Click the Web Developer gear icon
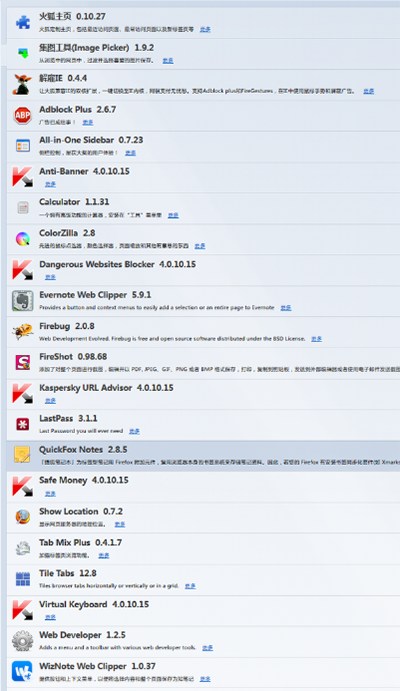The width and height of the screenshot is (400, 691). (22, 641)
